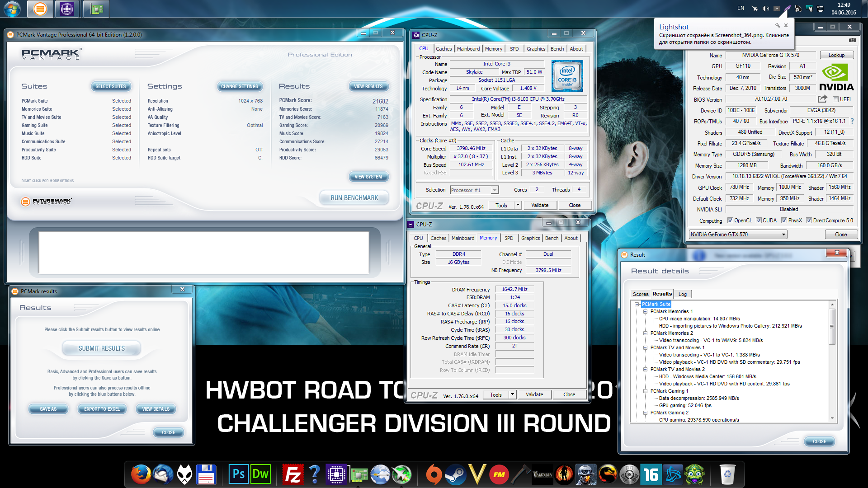Click Validate in the upper CPU-Z window
The height and width of the screenshot is (488, 868).
540,205
